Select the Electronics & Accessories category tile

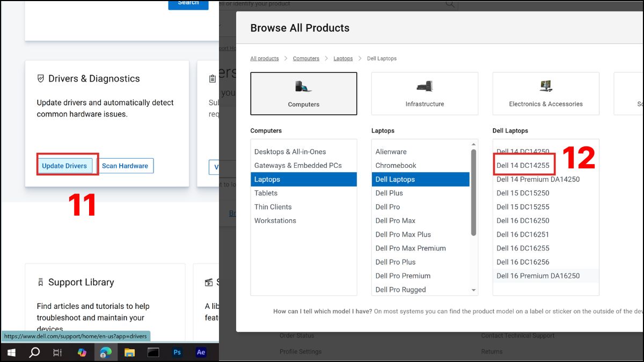(x=546, y=93)
